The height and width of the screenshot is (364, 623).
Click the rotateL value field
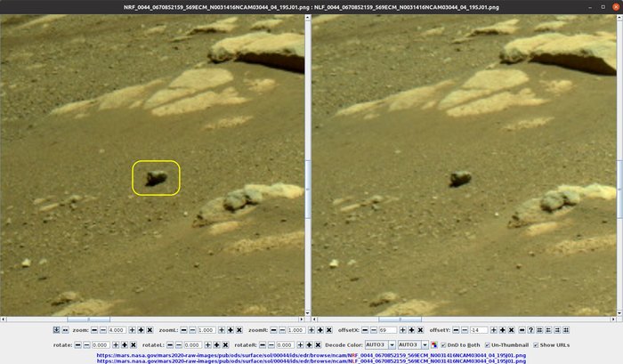193,345
